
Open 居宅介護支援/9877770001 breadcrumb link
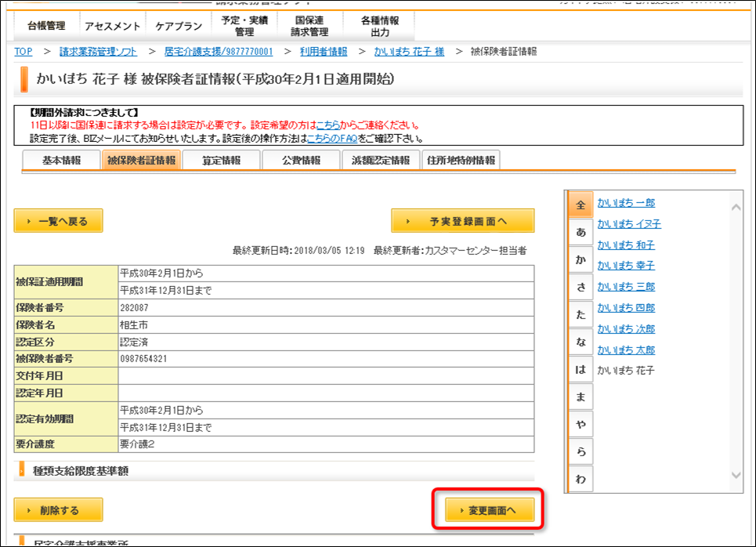click(x=219, y=52)
